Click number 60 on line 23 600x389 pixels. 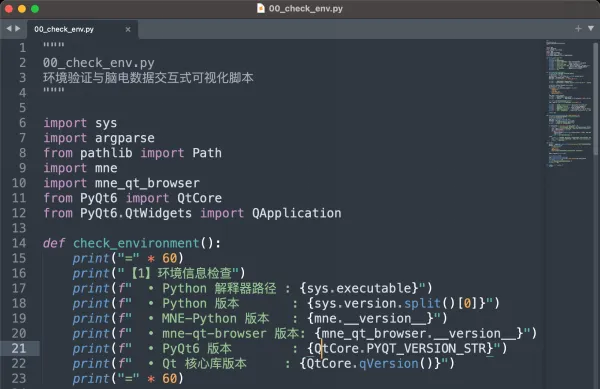(170, 379)
